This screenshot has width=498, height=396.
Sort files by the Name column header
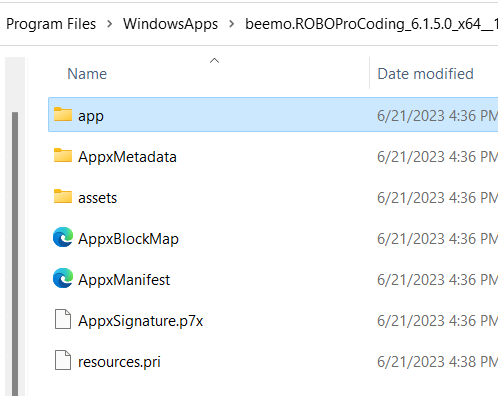click(x=87, y=74)
